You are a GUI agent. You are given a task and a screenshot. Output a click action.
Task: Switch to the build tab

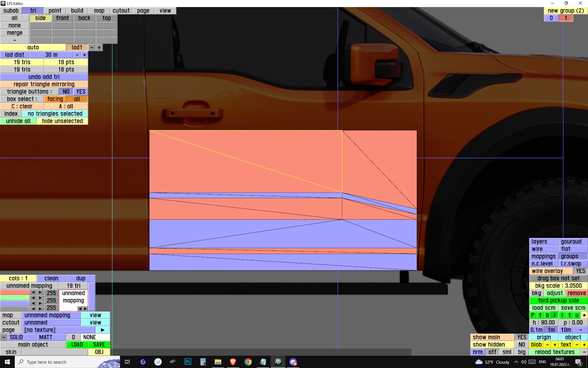coord(77,11)
